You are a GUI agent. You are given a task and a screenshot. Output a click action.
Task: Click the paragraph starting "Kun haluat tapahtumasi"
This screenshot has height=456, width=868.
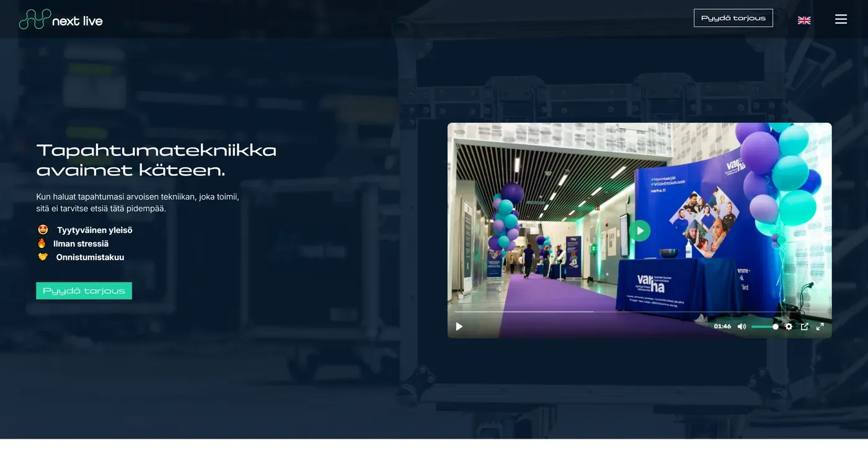click(138, 203)
